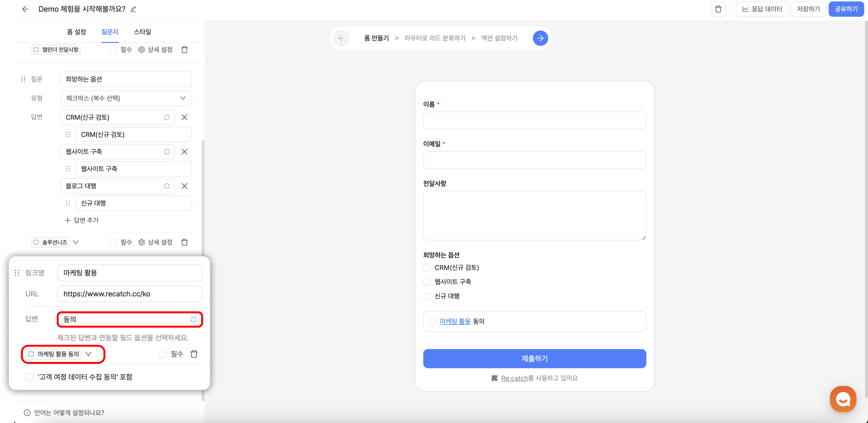Click sync icon in CRM(신규 검토) answer field

click(x=166, y=117)
